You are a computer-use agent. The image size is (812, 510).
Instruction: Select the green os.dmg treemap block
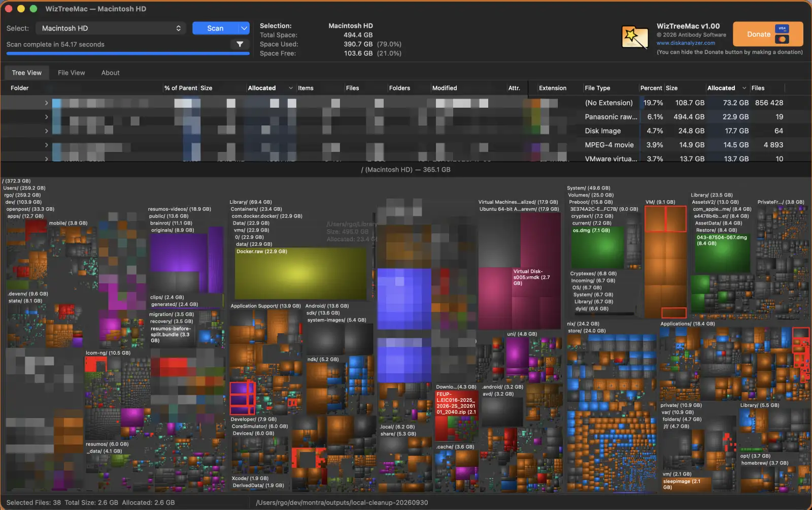597,247
